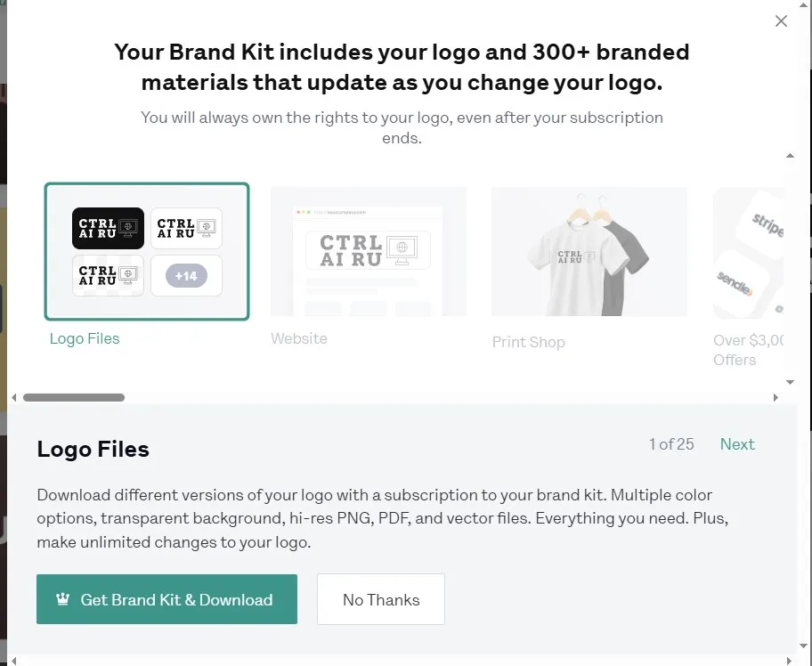Screen dimensions: 812x666
Task: Select the white background logo variant
Action: [186, 229]
